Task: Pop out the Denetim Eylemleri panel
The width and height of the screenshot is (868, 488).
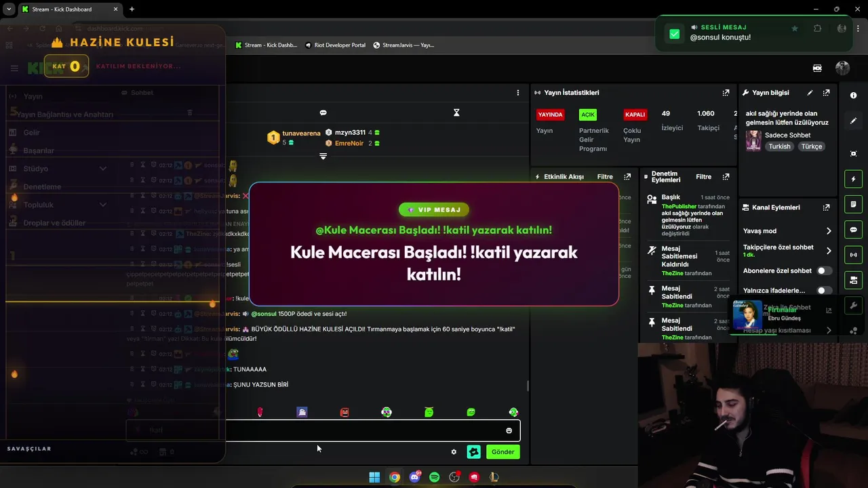Action: click(x=726, y=177)
